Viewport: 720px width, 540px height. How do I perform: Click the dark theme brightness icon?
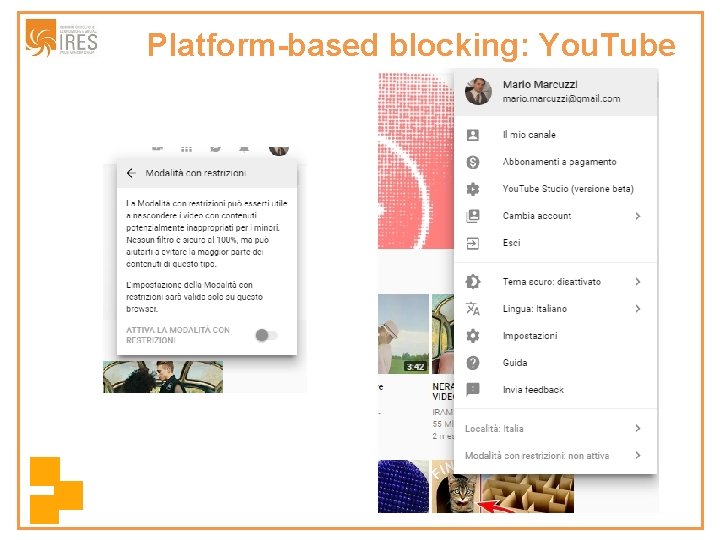tap(473, 281)
